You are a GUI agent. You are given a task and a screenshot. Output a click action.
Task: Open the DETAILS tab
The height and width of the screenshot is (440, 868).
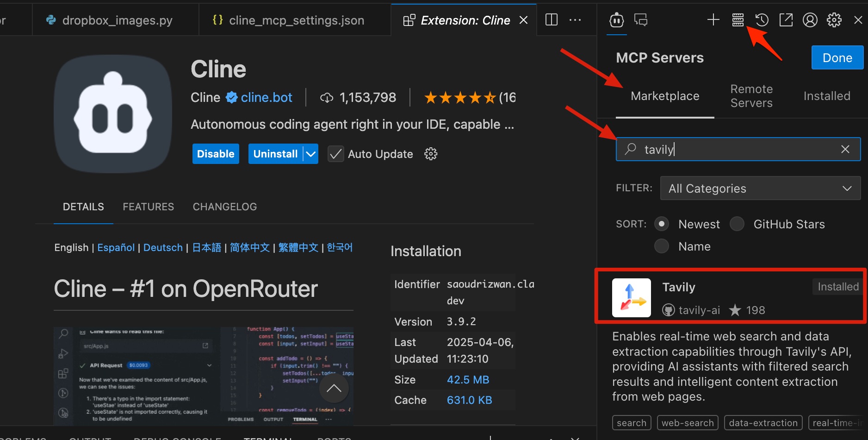pyautogui.click(x=83, y=207)
